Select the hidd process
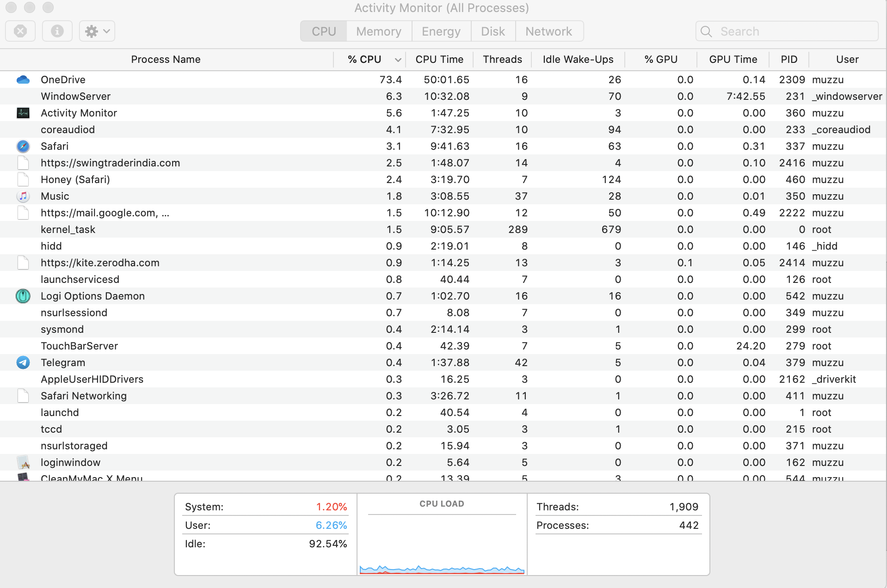 coord(51,246)
